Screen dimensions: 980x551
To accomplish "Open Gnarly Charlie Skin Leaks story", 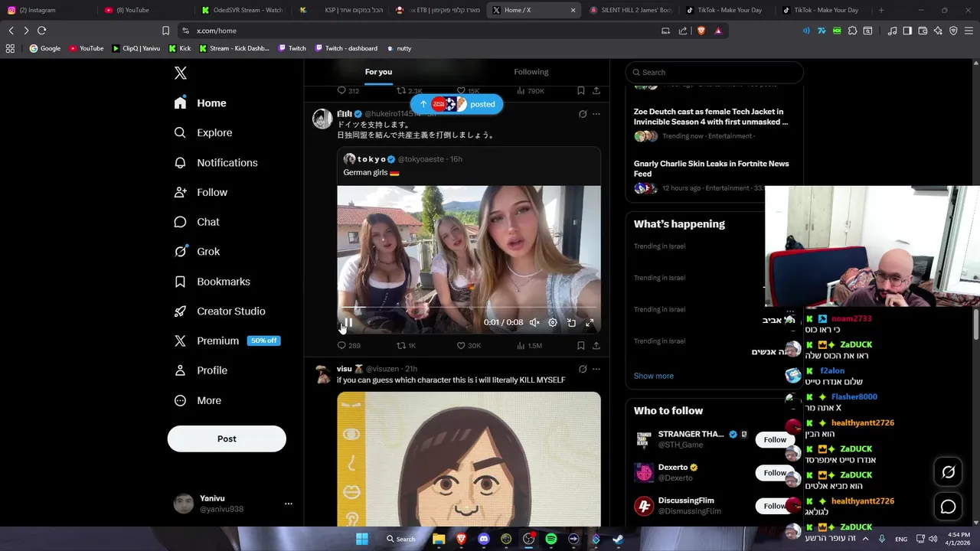I will point(711,168).
